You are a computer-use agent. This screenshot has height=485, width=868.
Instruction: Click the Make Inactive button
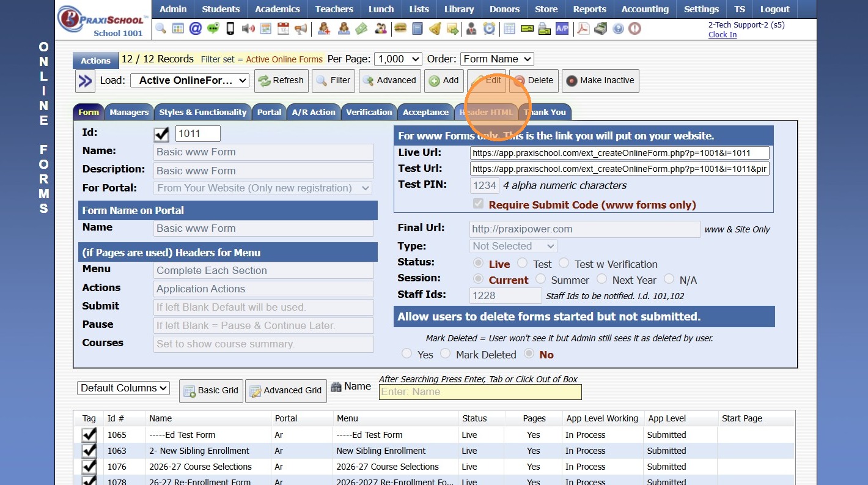pos(600,81)
